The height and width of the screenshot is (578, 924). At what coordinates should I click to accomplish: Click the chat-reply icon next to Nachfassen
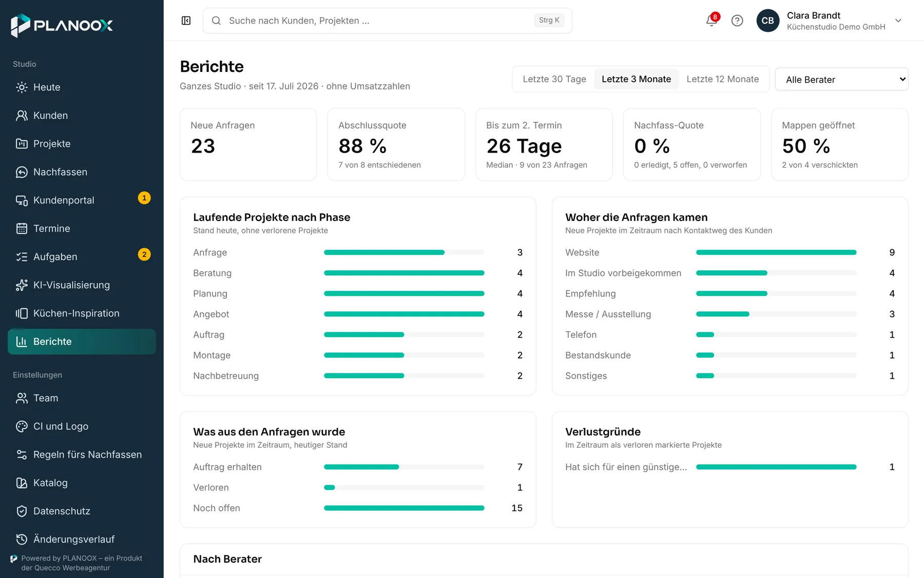click(22, 172)
